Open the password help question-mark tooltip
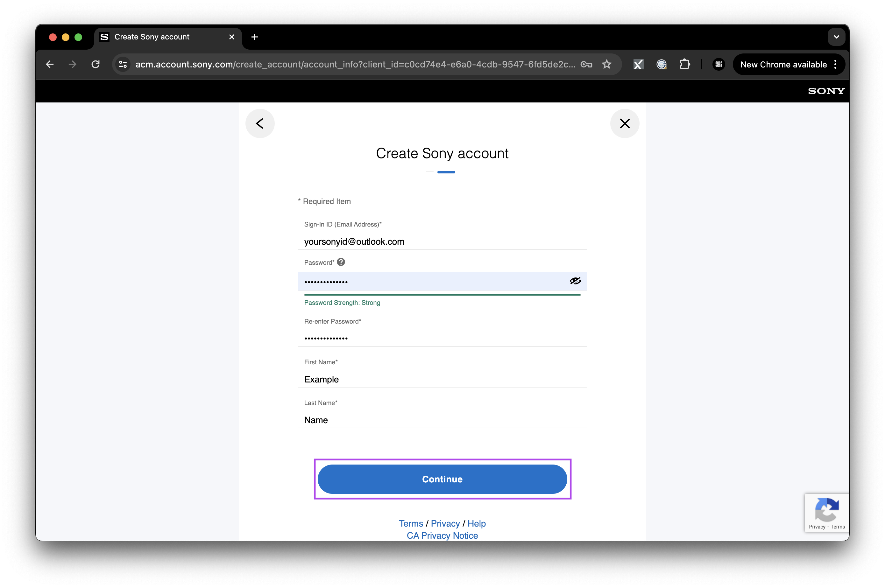885x588 pixels. [x=341, y=262]
